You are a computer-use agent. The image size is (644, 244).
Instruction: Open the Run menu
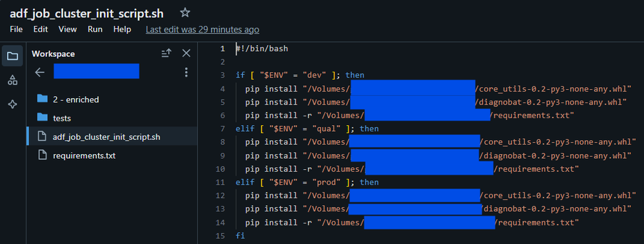coord(95,29)
